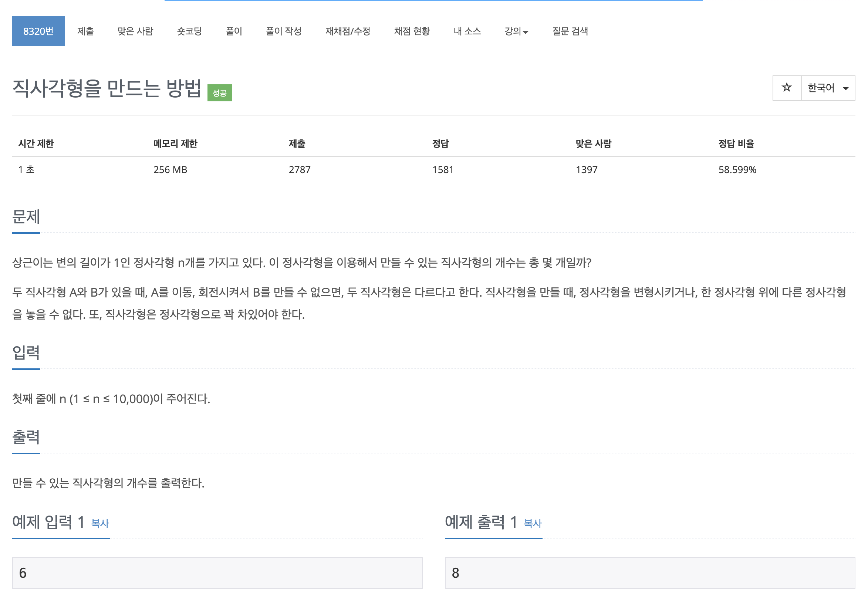Click the sample output box containing 8
This screenshot has width=868, height=601.
pos(649,573)
